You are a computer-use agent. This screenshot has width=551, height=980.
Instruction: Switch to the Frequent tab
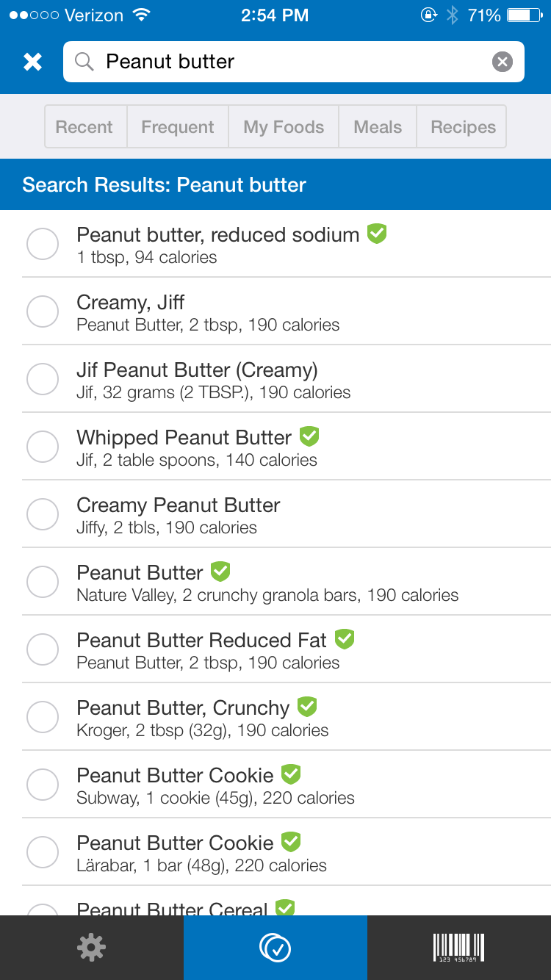pos(178,127)
